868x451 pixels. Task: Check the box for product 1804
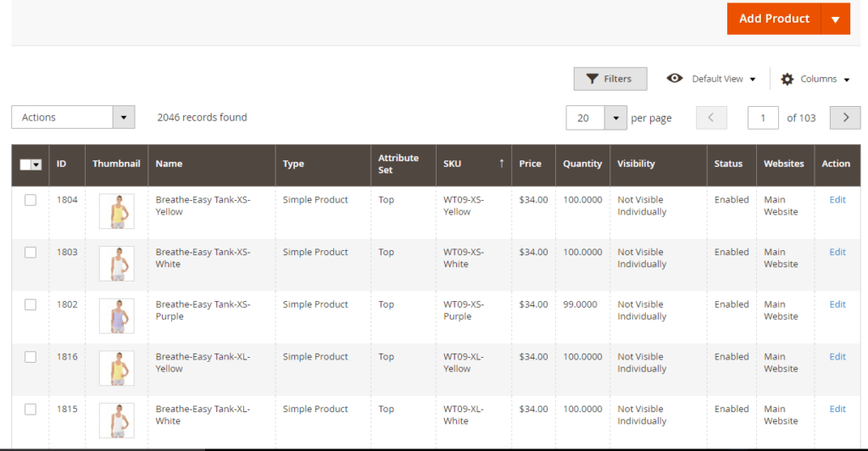pyautogui.click(x=31, y=200)
